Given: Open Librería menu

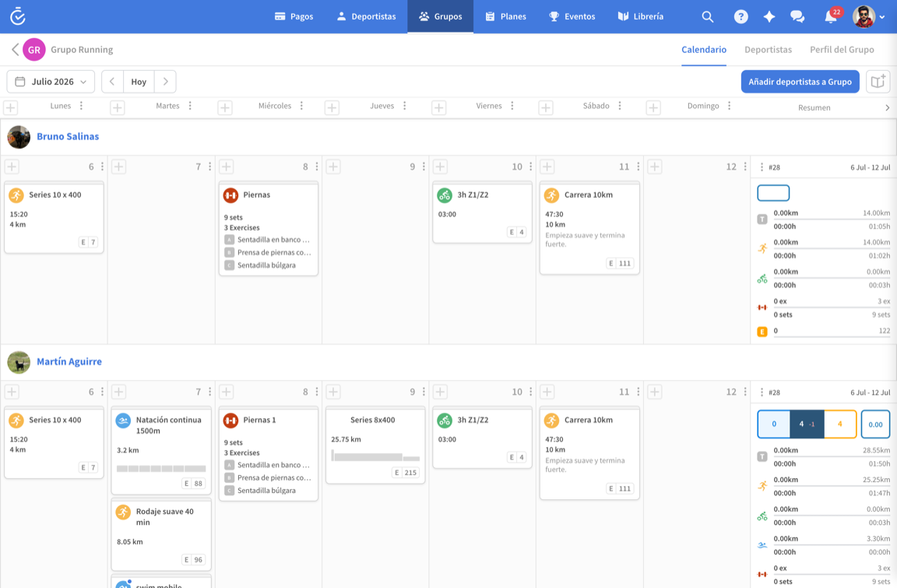Looking at the screenshot, I should [x=641, y=16].
